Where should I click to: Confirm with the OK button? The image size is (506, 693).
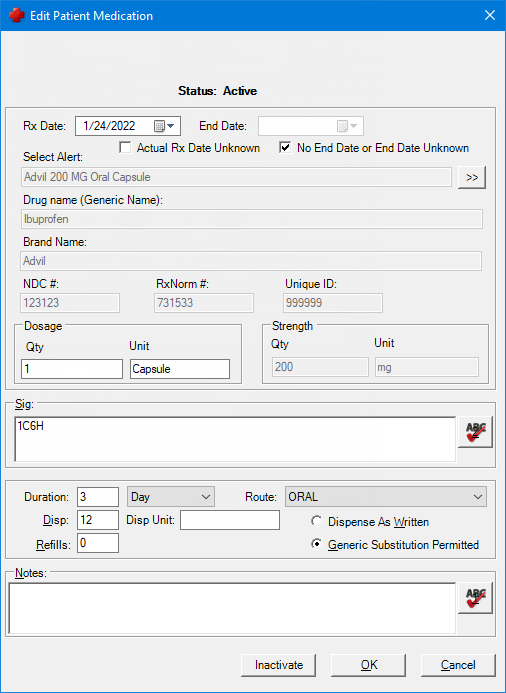tap(368, 665)
